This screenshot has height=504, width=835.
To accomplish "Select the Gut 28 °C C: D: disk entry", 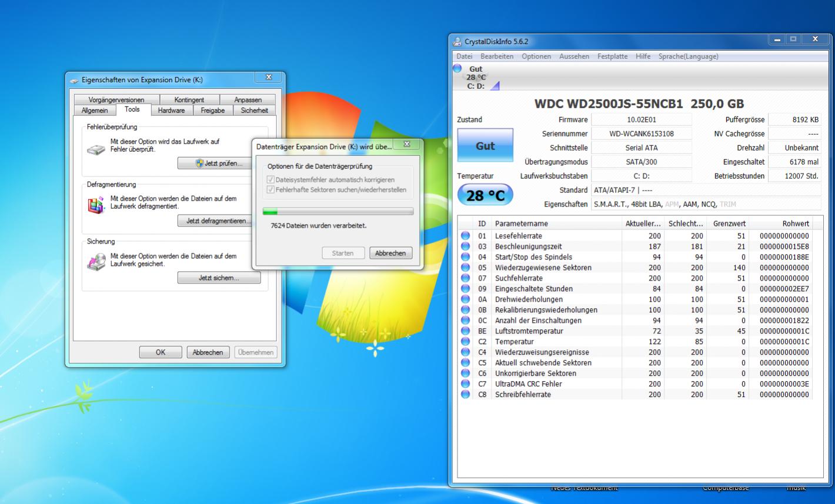I will 476,78.
